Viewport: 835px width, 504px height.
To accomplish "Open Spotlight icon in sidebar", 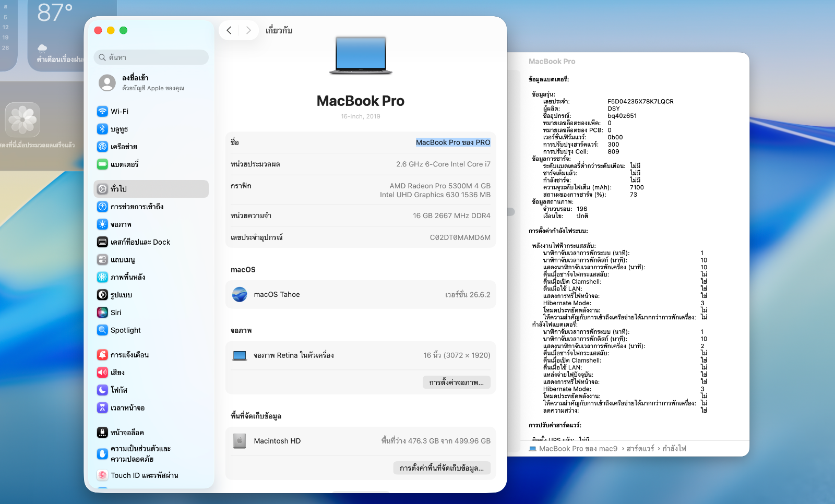I will click(x=102, y=330).
